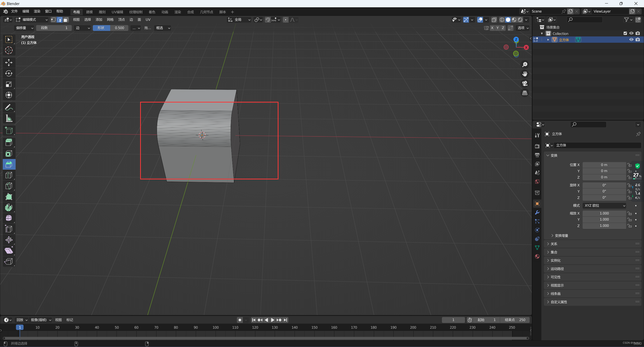Viewport: 644px width, 347px height.
Task: Click the 位置 X value field
Action: point(604,165)
